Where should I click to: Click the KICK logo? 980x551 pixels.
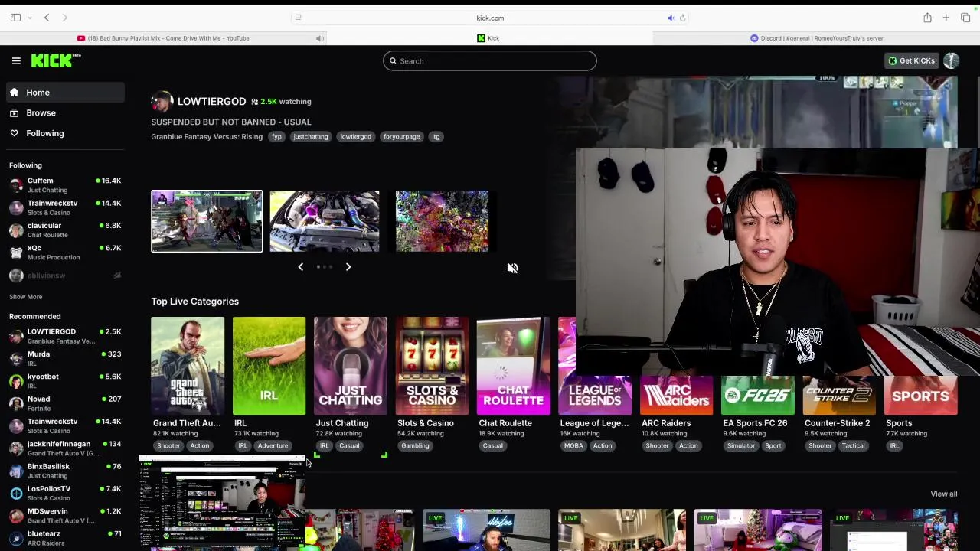click(x=56, y=60)
